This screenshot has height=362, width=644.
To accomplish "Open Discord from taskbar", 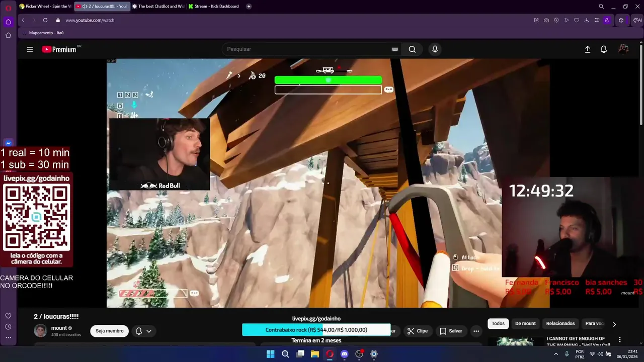I will point(344,354).
